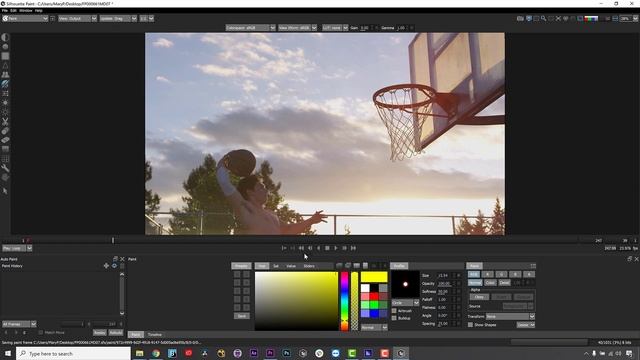The image size is (640, 360).
Task: Click the stop playback button
Action: click(x=327, y=248)
